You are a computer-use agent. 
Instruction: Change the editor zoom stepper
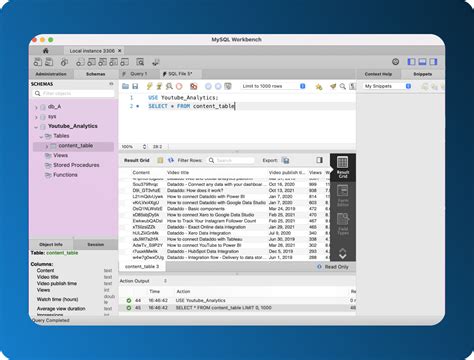144,147
